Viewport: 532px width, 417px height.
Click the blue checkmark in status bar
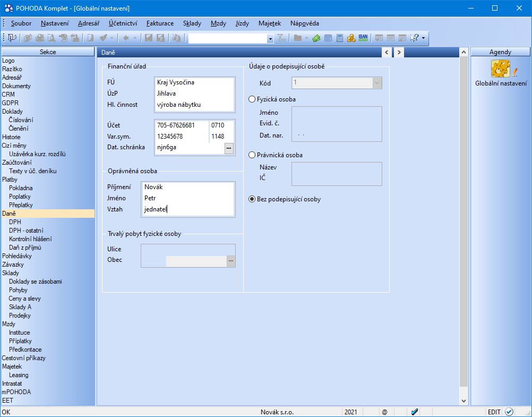(415, 412)
